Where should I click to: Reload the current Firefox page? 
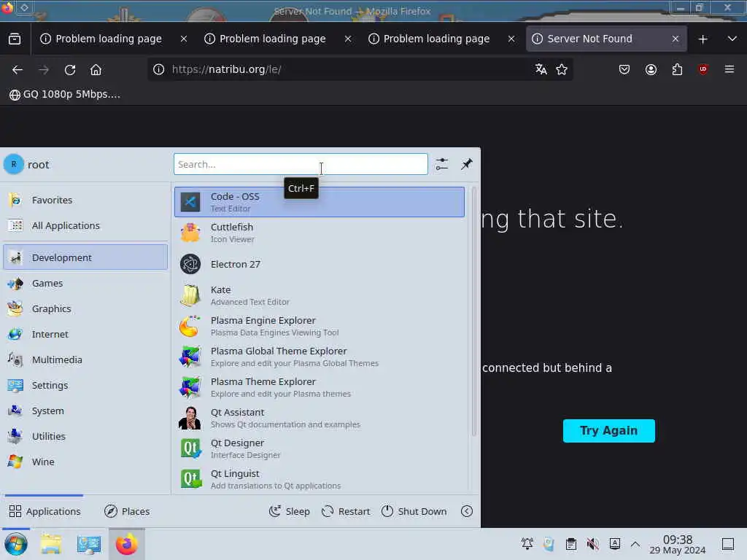pos(70,69)
